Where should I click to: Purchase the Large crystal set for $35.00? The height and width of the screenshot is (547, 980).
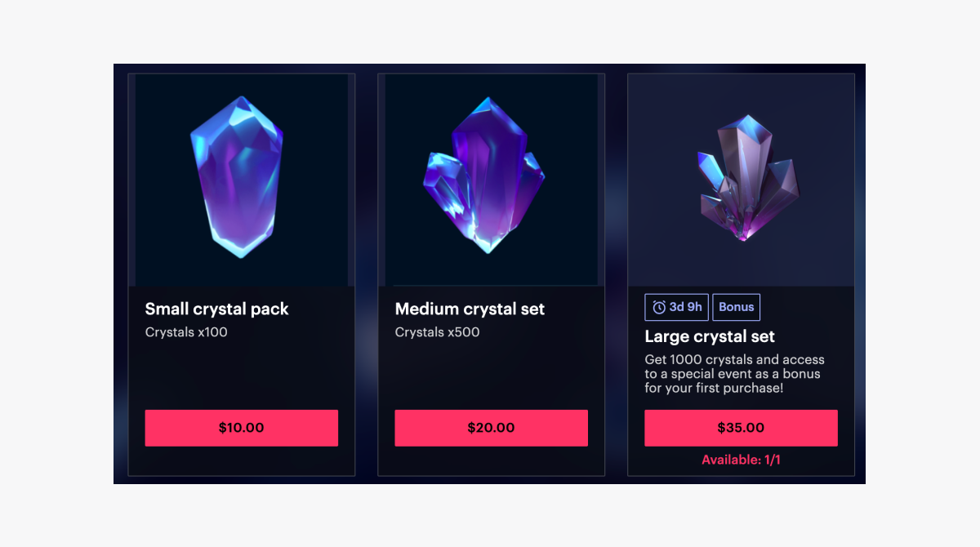point(741,428)
